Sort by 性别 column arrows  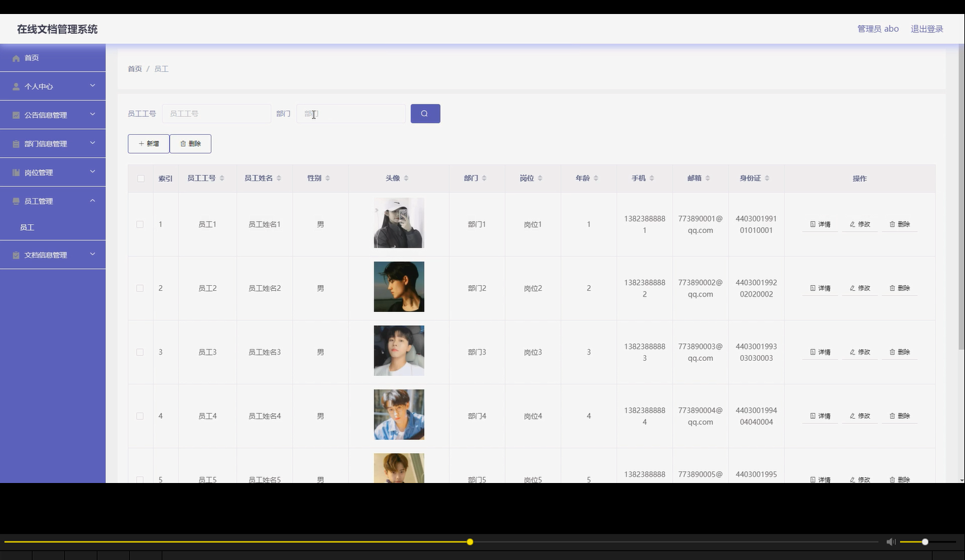tap(328, 178)
